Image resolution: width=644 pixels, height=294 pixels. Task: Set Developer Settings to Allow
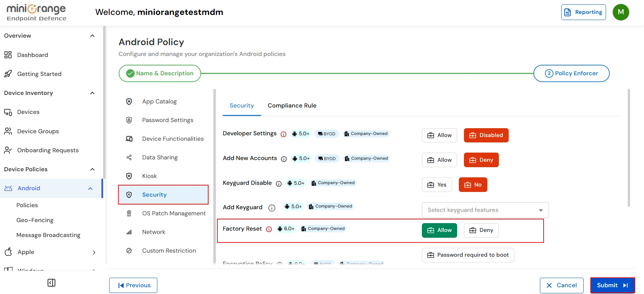[x=439, y=135]
